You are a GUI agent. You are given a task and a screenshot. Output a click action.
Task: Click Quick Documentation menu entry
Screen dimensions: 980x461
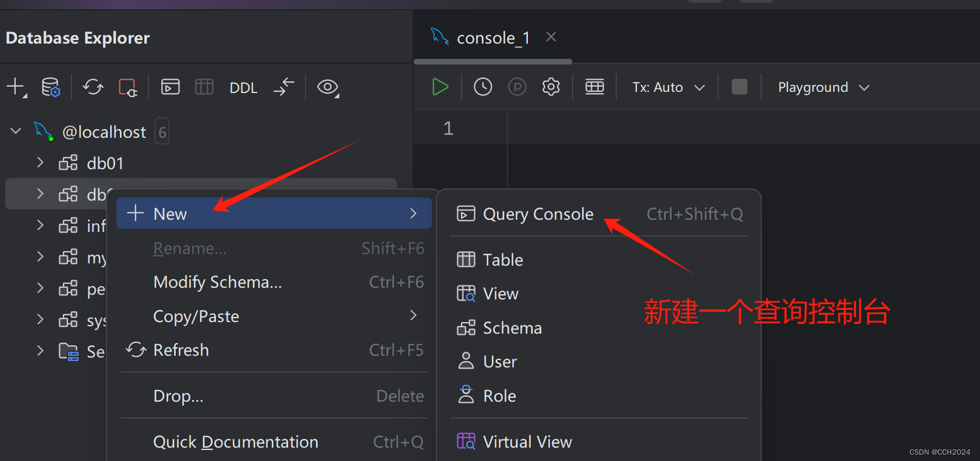[235, 441]
